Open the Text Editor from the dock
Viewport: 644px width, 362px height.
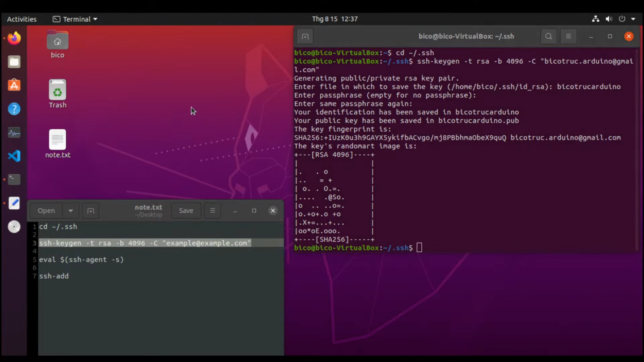[x=14, y=203]
